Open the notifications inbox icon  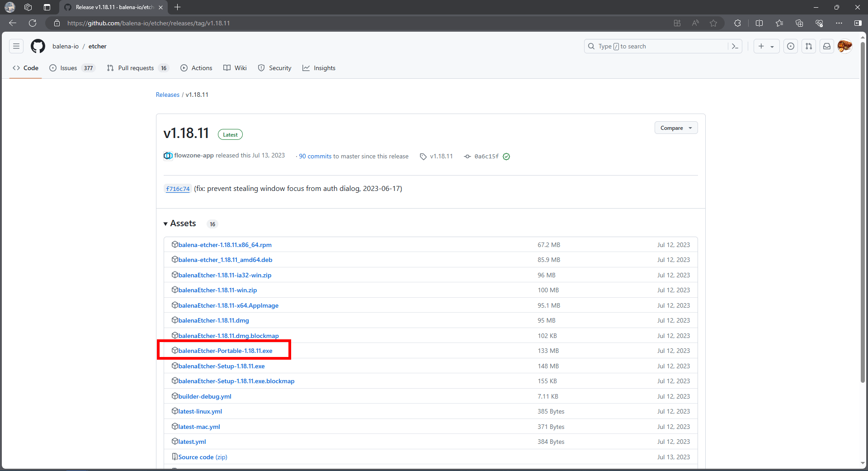point(827,46)
